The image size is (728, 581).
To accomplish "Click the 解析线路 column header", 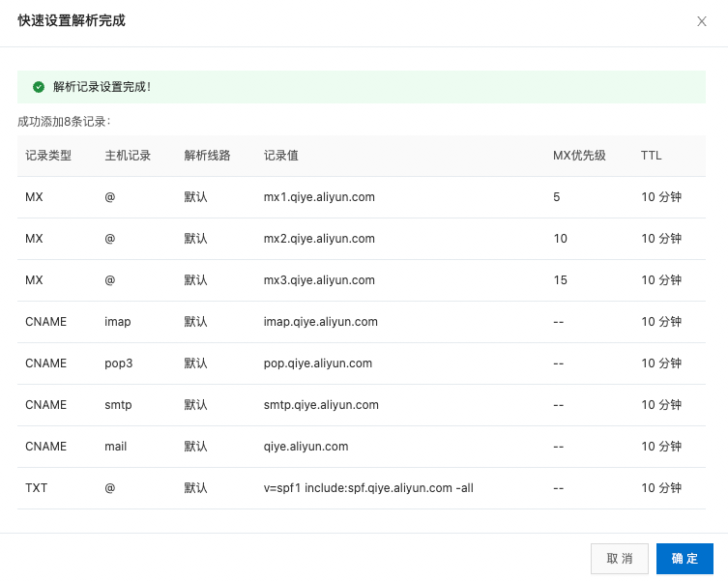I will [x=207, y=156].
